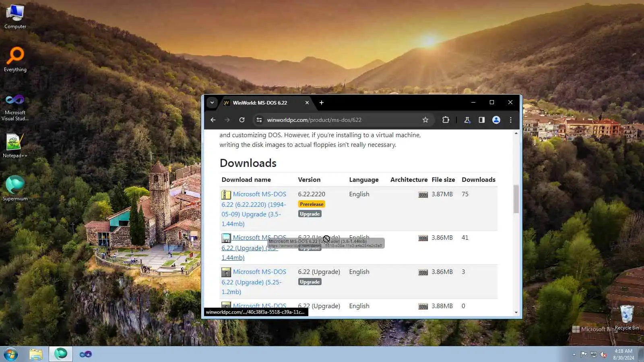Select the Supermium desktop shortcut
This screenshot has height=362, width=644.
15,188
